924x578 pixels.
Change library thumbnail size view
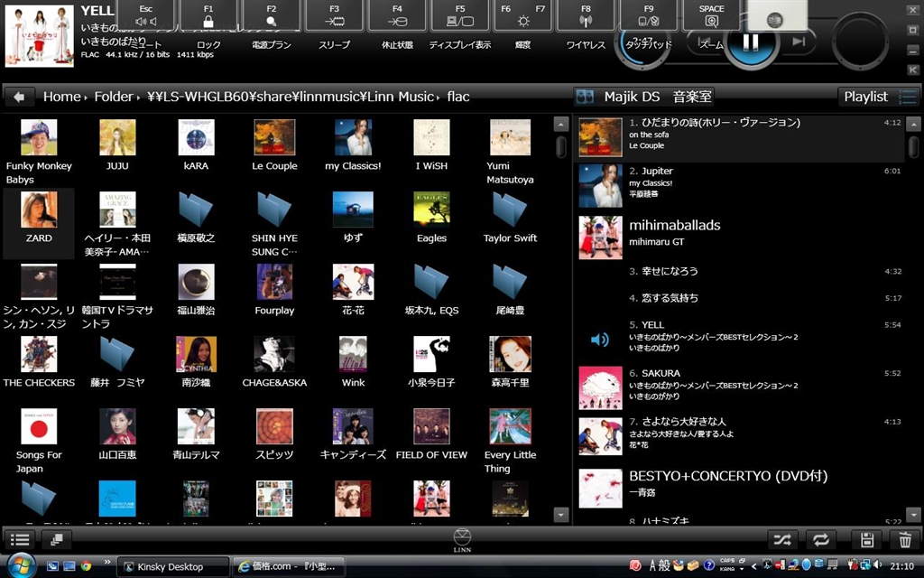coord(56,540)
